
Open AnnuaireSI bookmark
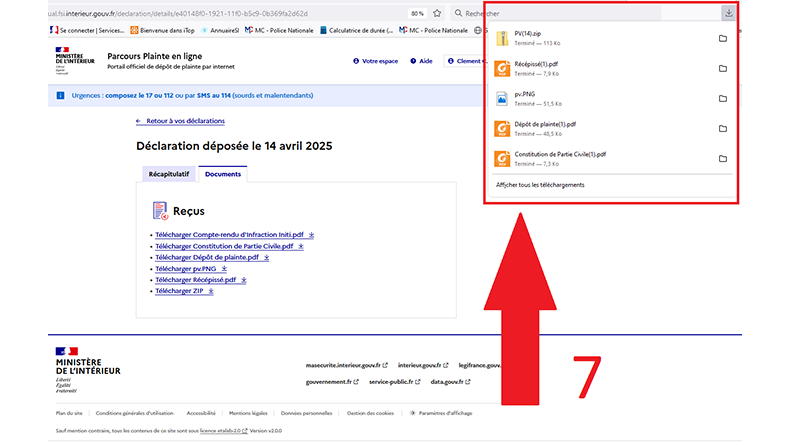(x=220, y=30)
